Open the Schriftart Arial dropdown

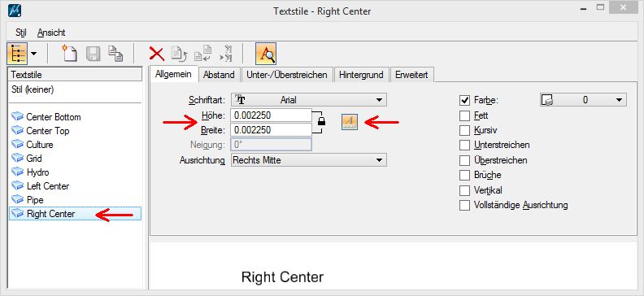[x=309, y=100]
